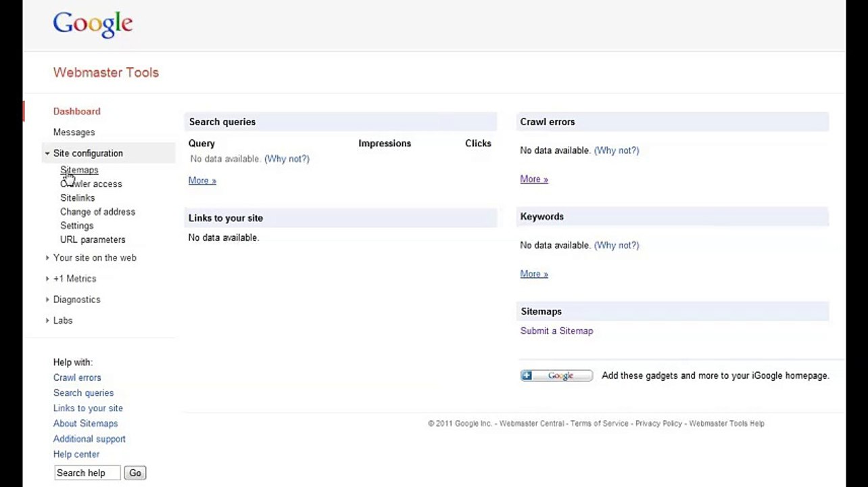Click the Links to your site heading

pos(226,218)
